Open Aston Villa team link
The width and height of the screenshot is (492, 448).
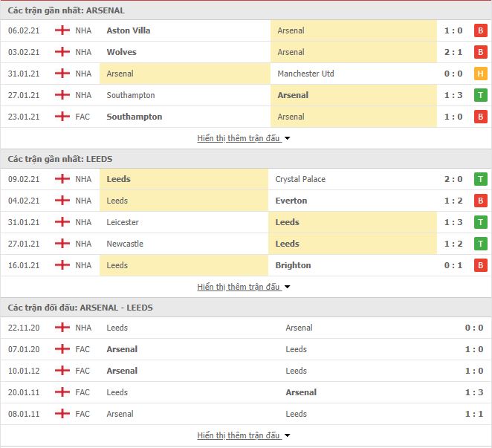(129, 30)
